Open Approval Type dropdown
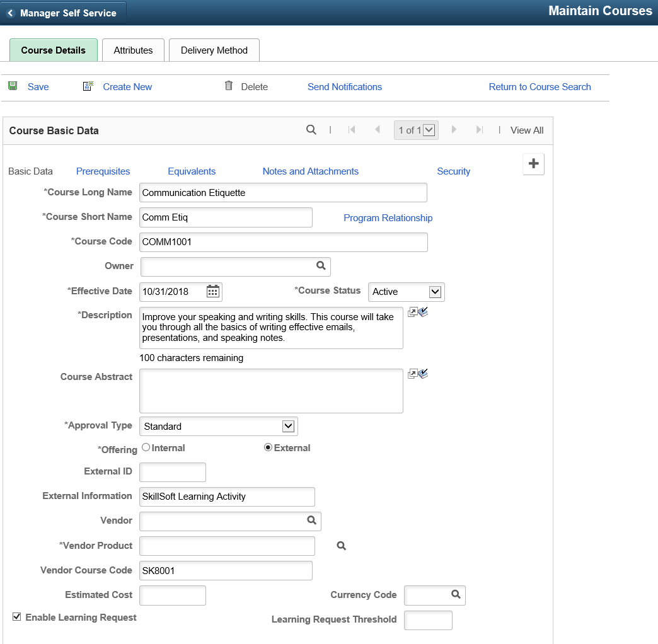The image size is (658, 644). (219, 426)
